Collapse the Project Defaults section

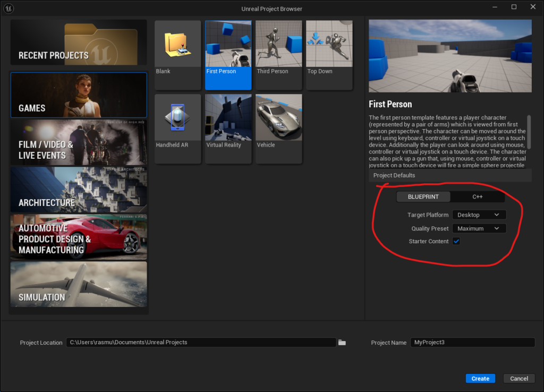[x=394, y=175]
